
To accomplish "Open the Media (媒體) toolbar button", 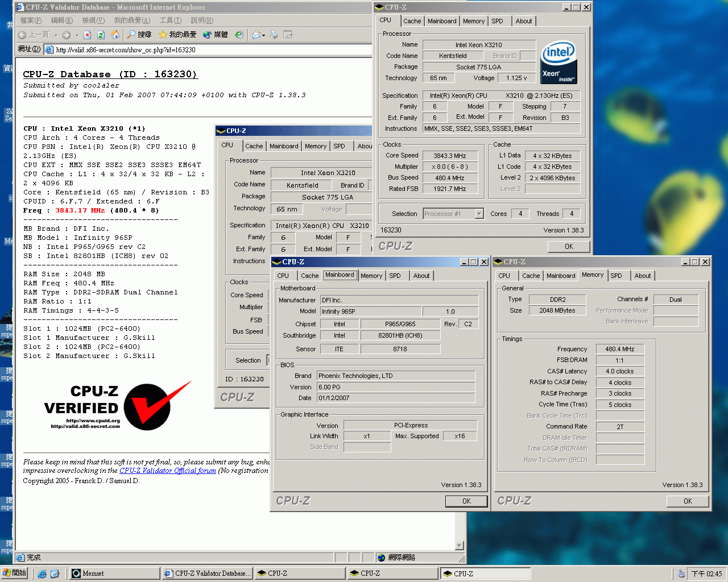I will coord(215,35).
